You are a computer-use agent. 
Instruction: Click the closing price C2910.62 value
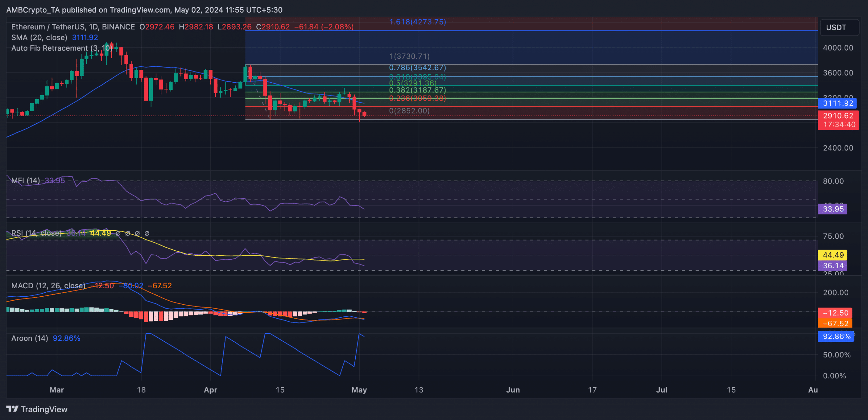point(273,27)
